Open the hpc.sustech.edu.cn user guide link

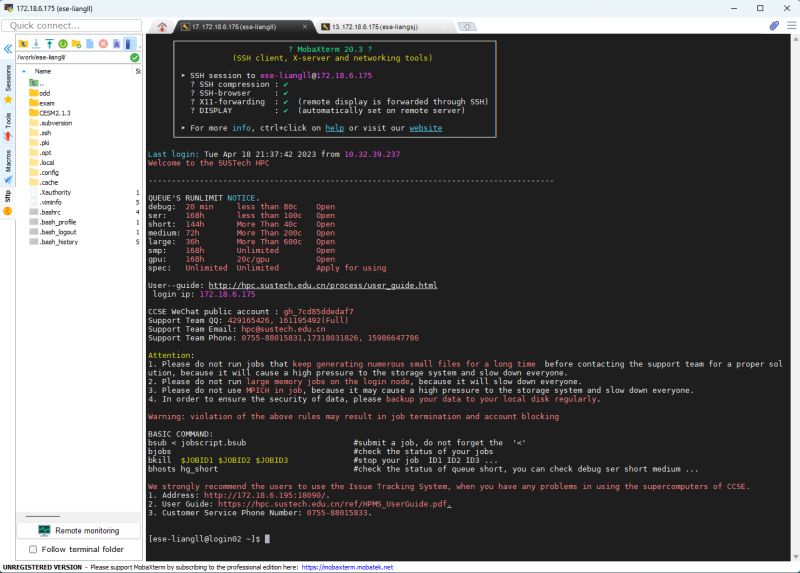(x=322, y=285)
